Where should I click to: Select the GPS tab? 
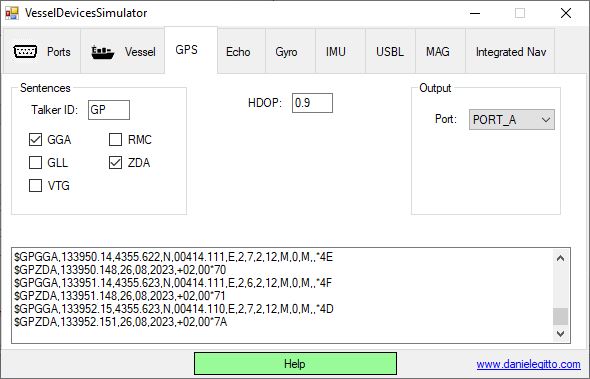coord(191,50)
